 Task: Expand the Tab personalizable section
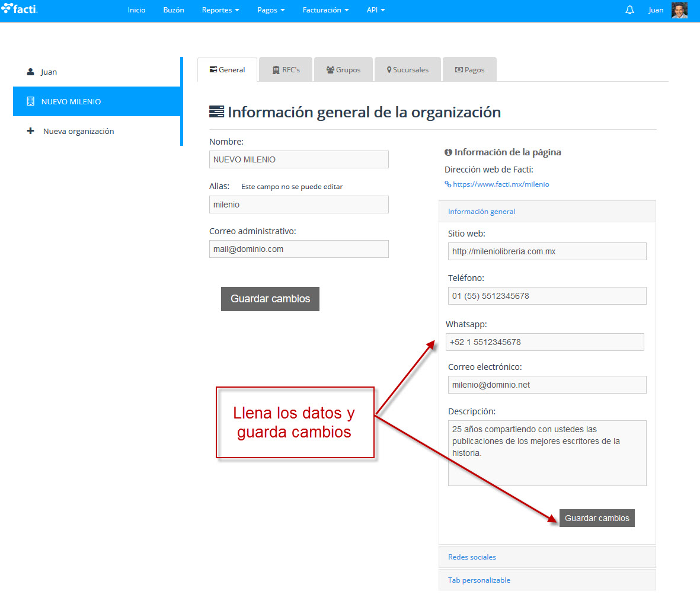(547, 580)
